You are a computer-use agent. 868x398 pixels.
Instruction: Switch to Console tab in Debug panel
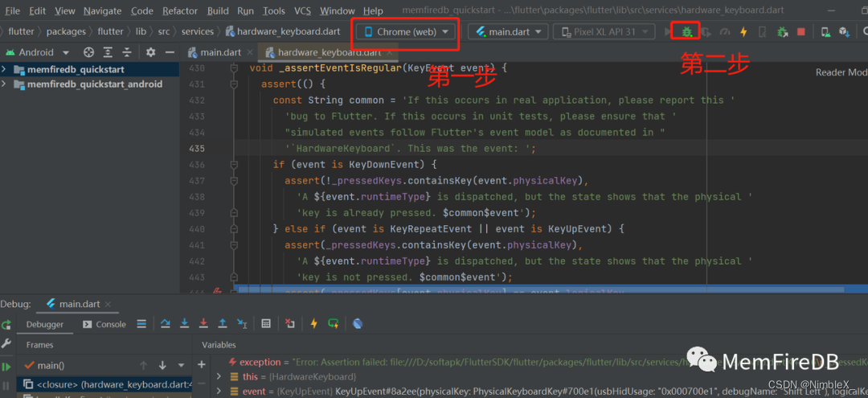pos(104,324)
